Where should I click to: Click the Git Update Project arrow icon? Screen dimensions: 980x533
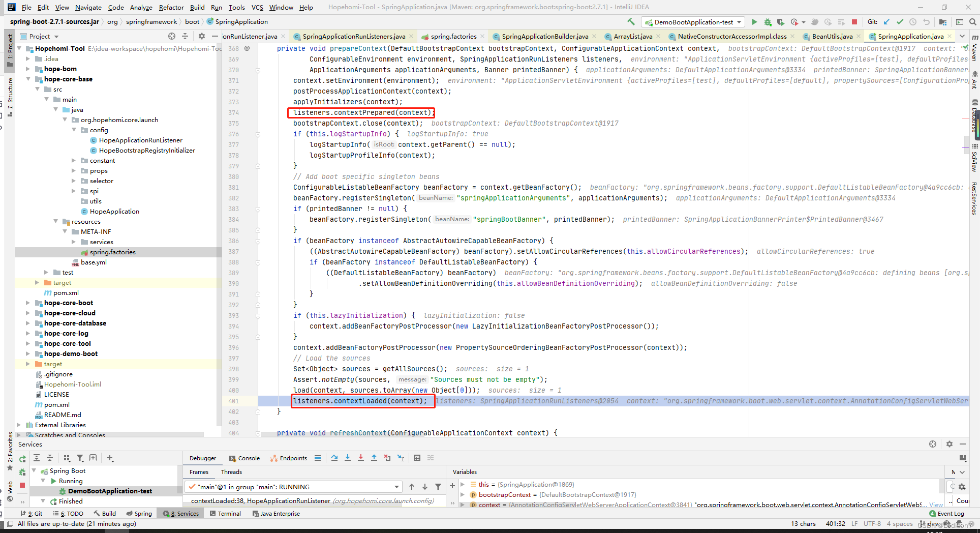click(886, 22)
